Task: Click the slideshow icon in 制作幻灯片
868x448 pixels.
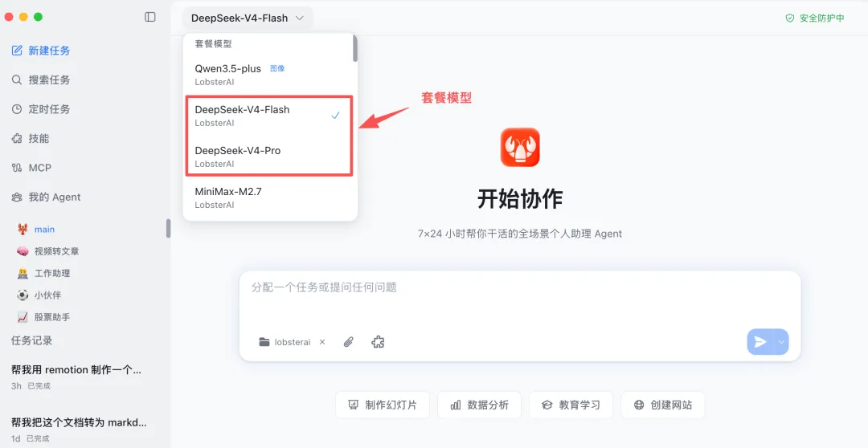Action: coord(353,405)
